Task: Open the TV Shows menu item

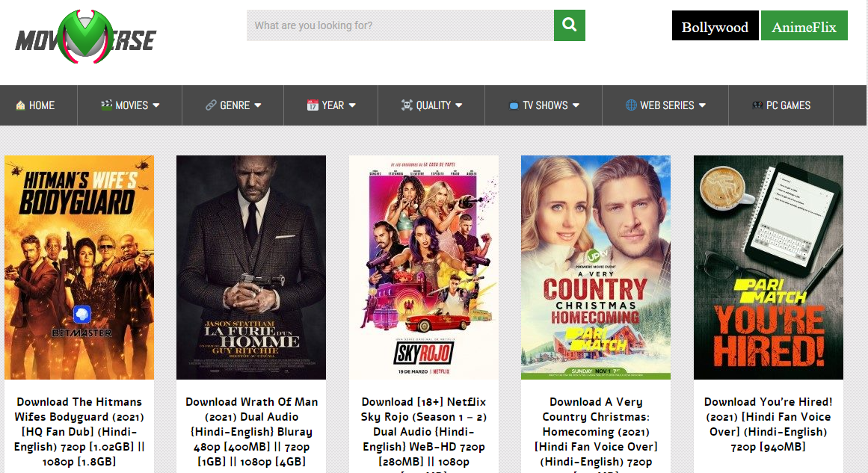Action: [x=544, y=105]
